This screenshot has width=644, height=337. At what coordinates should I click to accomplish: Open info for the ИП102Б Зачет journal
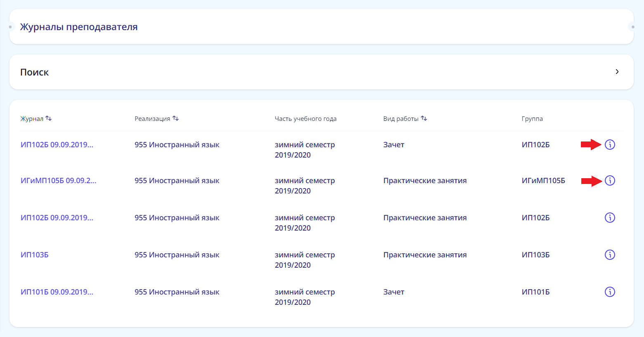click(610, 145)
